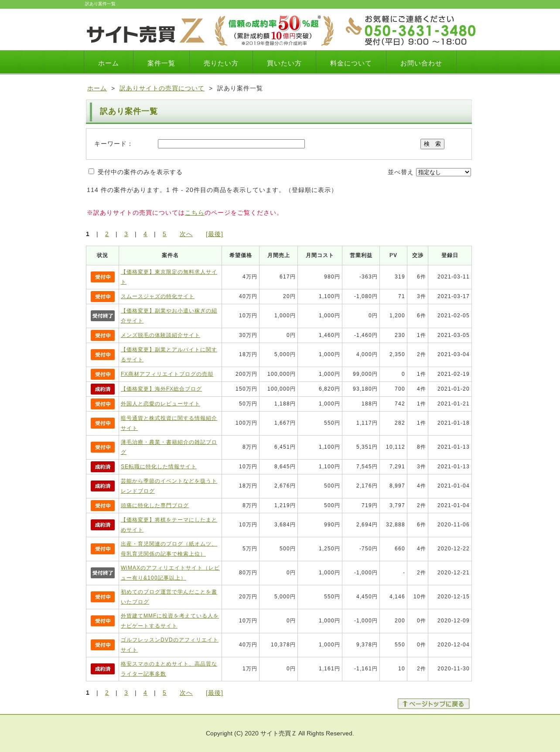Click the phone number 050-3631-3480 graphic
Viewport: 560px width, 752px height.
[x=411, y=31]
